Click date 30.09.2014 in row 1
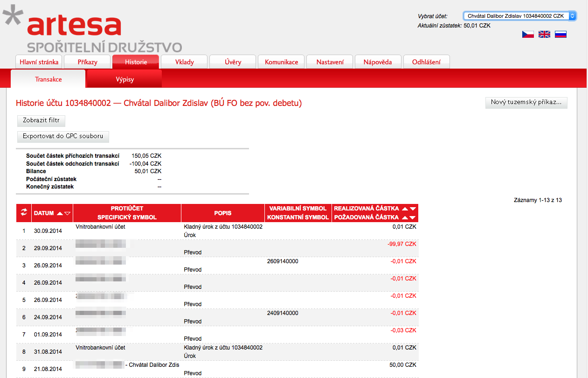Viewport: 588px width, 378px height. click(48, 231)
